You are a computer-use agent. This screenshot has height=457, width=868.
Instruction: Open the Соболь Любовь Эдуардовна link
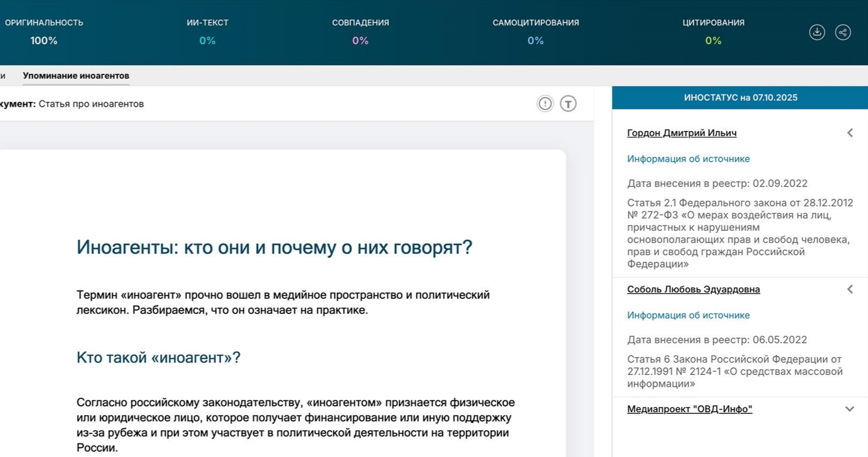tap(693, 289)
